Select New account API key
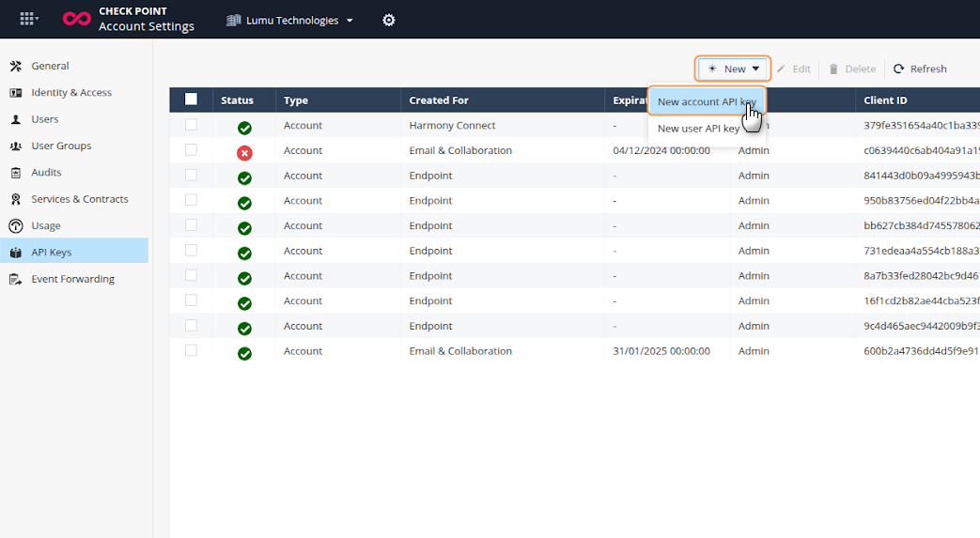980x538 pixels. coord(706,102)
